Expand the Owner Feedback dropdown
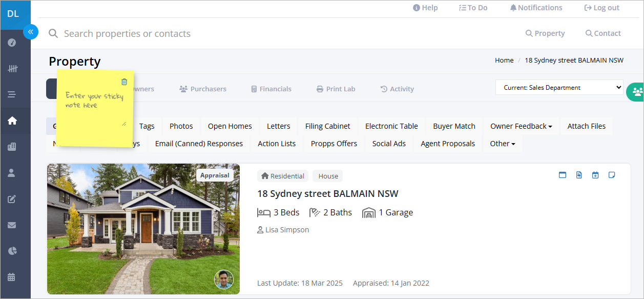Screen dimensions: 644x299 coord(521,126)
